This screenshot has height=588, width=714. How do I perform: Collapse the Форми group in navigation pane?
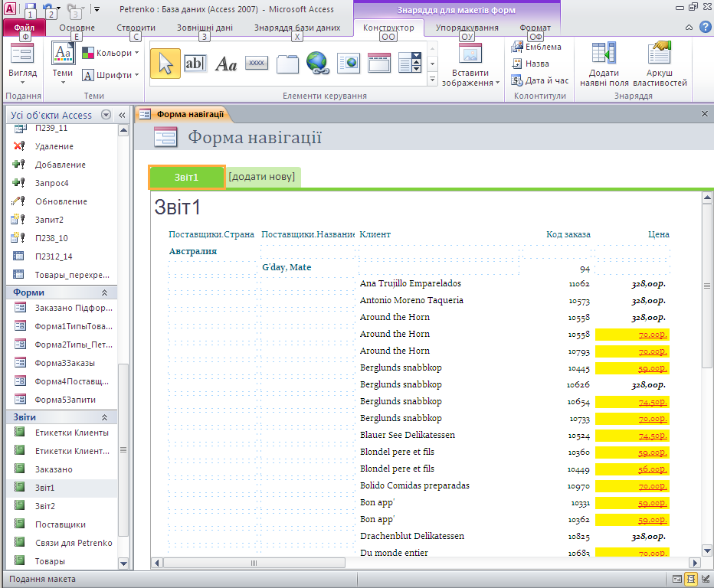[104, 292]
